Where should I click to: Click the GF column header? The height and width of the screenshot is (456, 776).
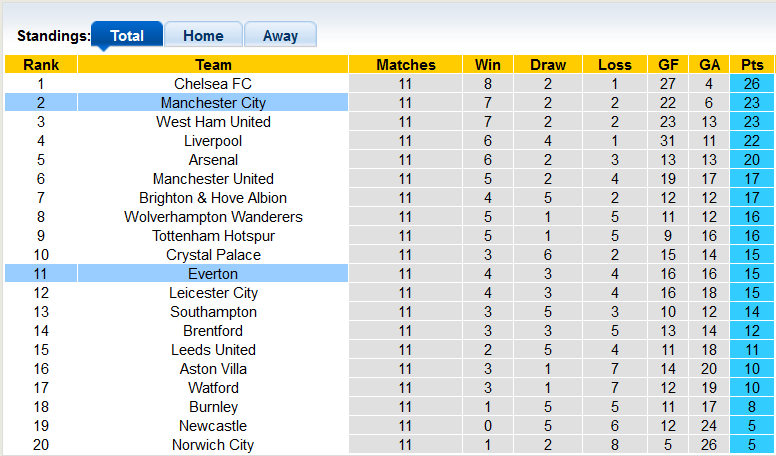tap(668, 65)
